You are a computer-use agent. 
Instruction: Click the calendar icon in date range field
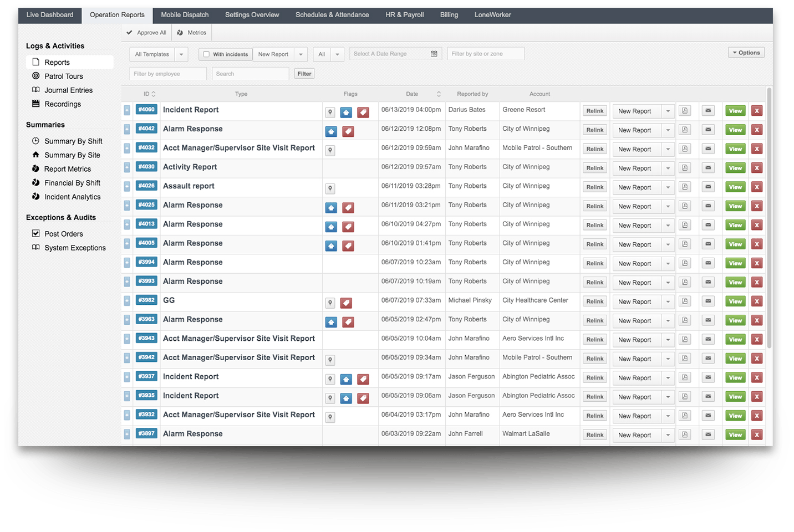click(x=434, y=54)
